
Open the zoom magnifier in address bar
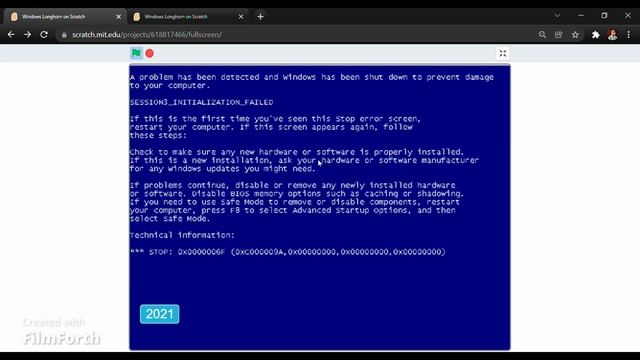tap(542, 35)
